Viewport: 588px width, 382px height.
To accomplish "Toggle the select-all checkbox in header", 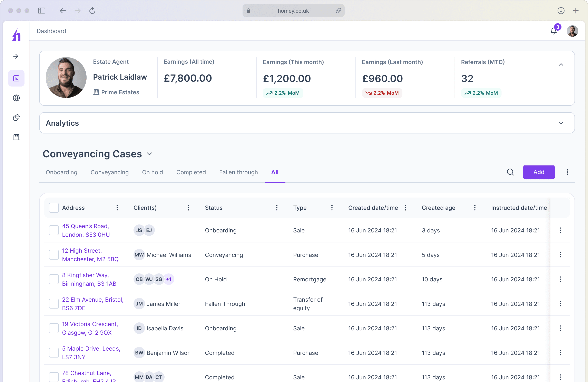I will click(x=54, y=208).
